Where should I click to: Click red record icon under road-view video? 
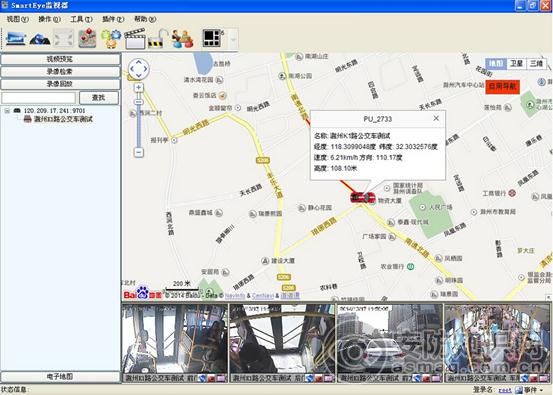pos(426,378)
